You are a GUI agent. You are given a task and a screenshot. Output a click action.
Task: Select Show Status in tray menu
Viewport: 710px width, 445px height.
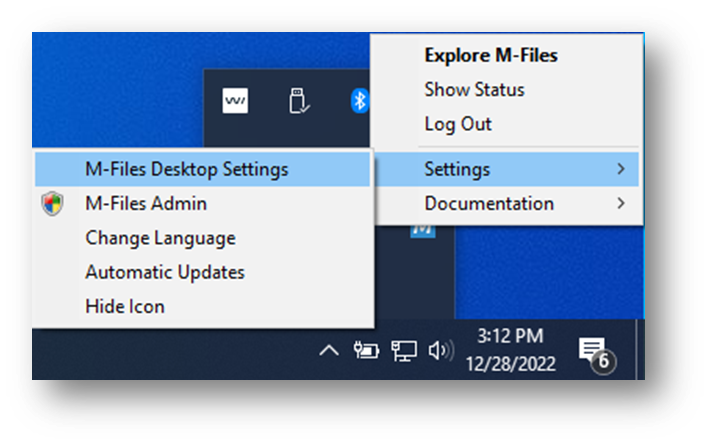coord(507,90)
